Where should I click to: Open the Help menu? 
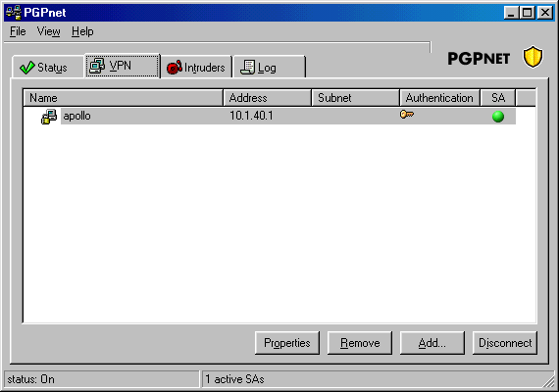tap(82, 31)
